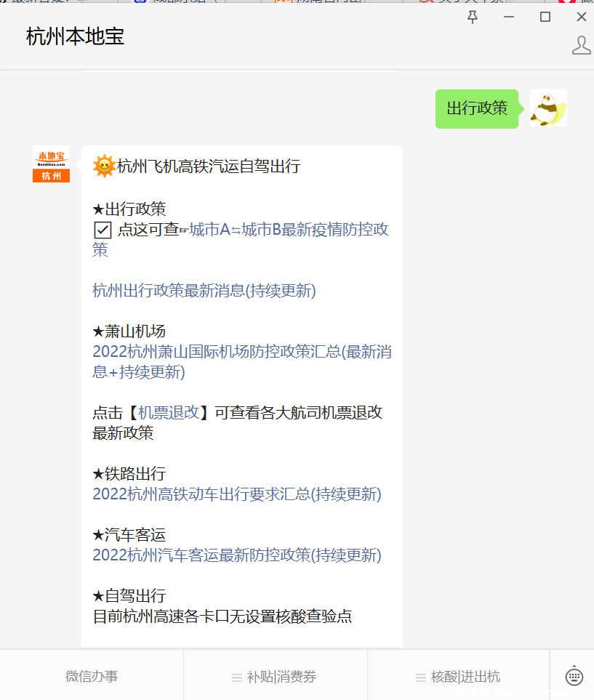The image size is (594, 700).
Task: Click the green 出行政策 message bubble
Action: 477,108
